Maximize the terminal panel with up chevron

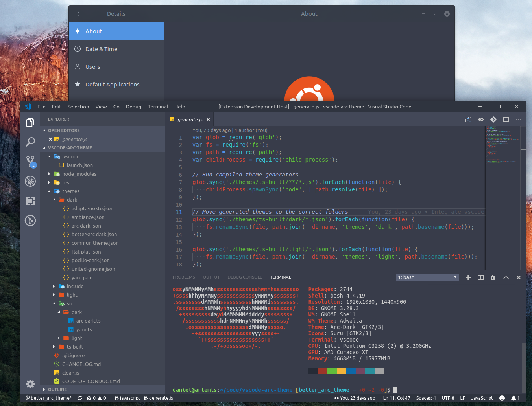click(x=506, y=277)
